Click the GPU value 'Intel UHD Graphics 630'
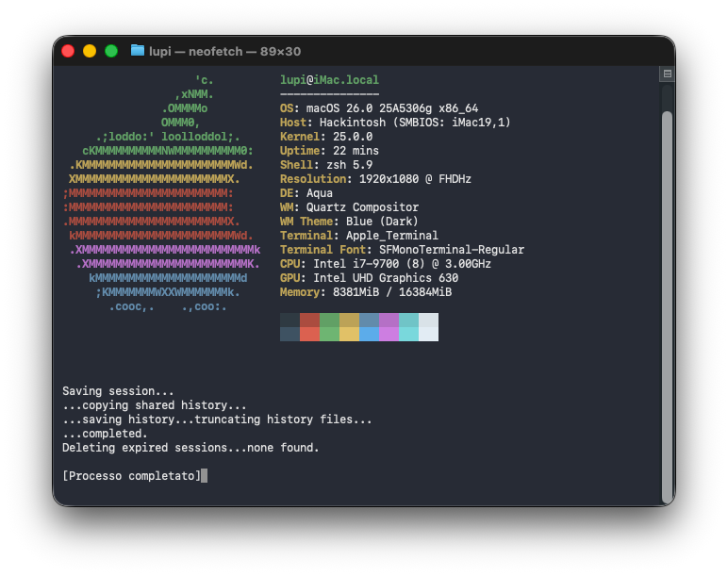The image size is (728, 576). (x=386, y=277)
